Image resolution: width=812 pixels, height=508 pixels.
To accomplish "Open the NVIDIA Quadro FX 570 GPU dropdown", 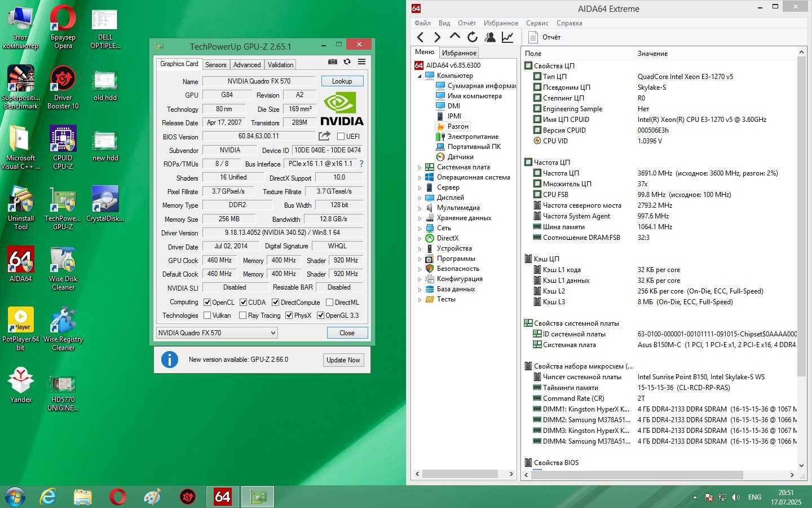I will pyautogui.click(x=217, y=332).
